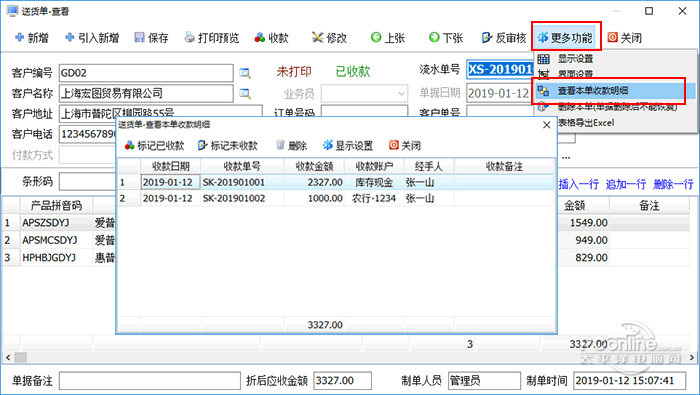
Task: Open 打印预览 print preview
Action: (x=212, y=38)
